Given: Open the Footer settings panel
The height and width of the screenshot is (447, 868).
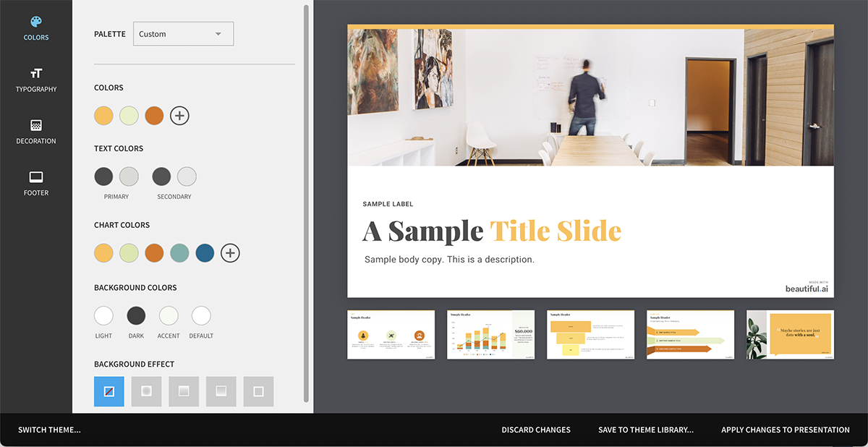Looking at the screenshot, I should pyautogui.click(x=36, y=184).
